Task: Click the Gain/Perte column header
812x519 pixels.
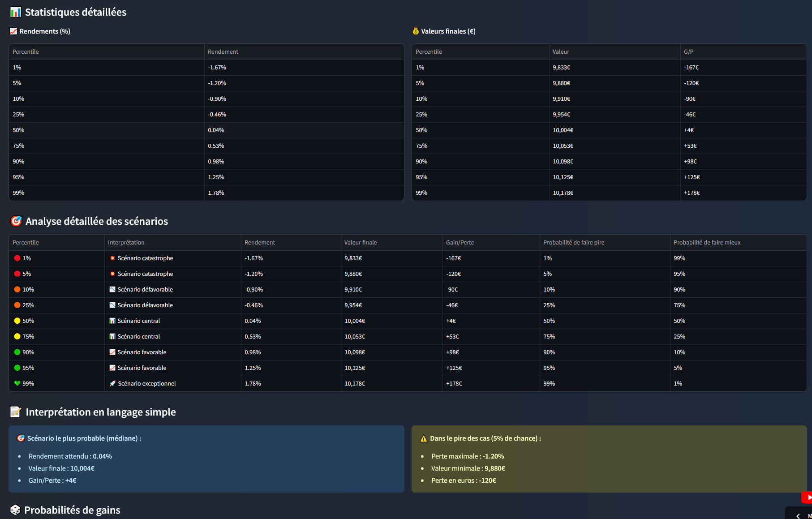Action: 460,243
